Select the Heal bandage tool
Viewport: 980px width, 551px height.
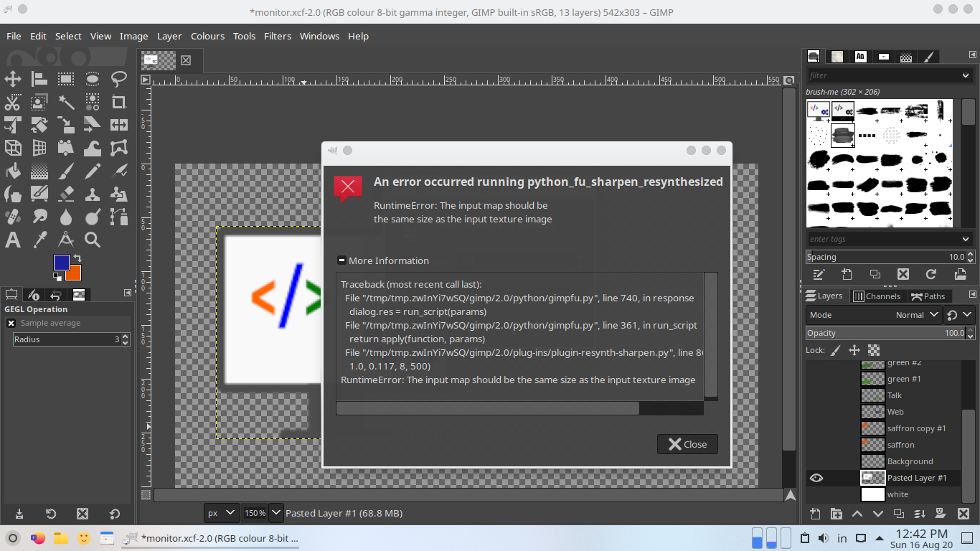pyautogui.click(x=13, y=217)
